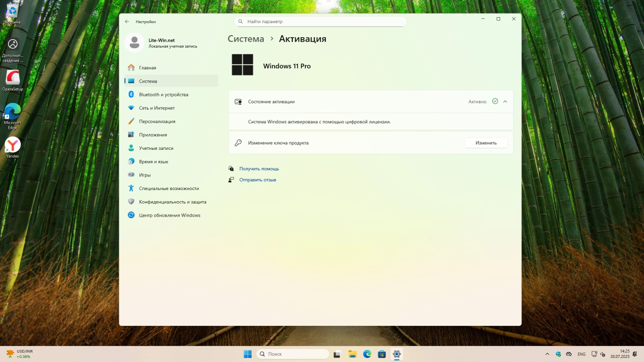Open Bluetooth и устройства section

[x=171, y=95]
